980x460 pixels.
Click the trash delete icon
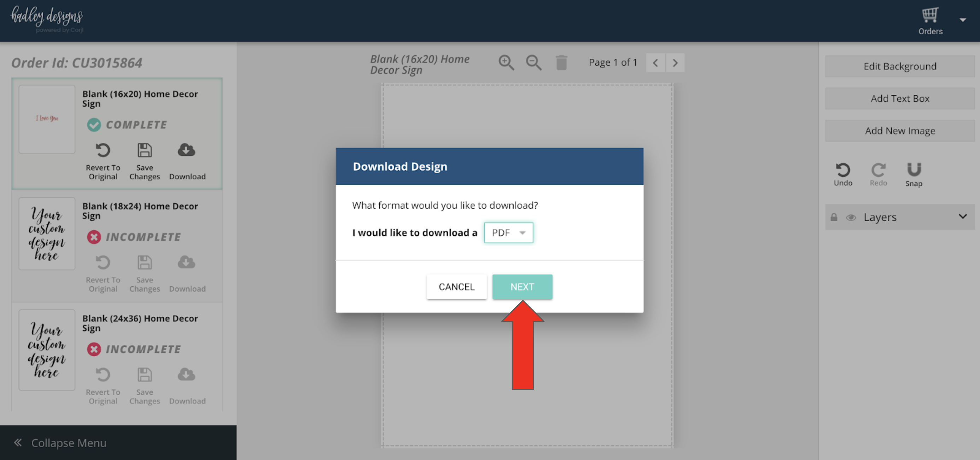coord(561,62)
